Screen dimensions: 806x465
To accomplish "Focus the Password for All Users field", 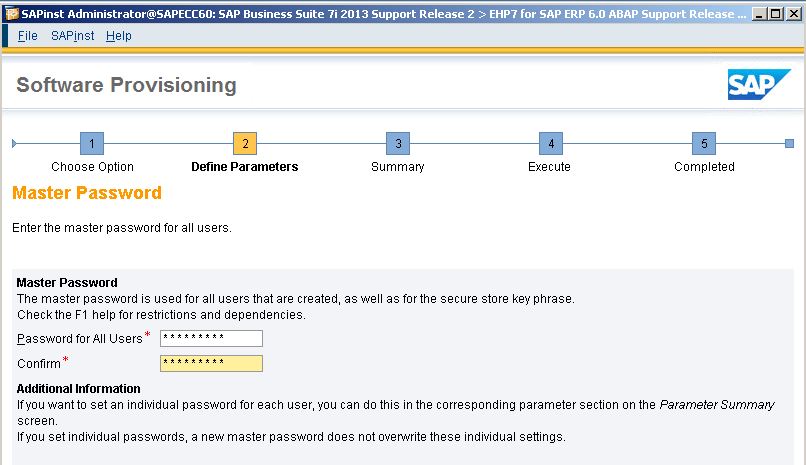I will tap(211, 338).
